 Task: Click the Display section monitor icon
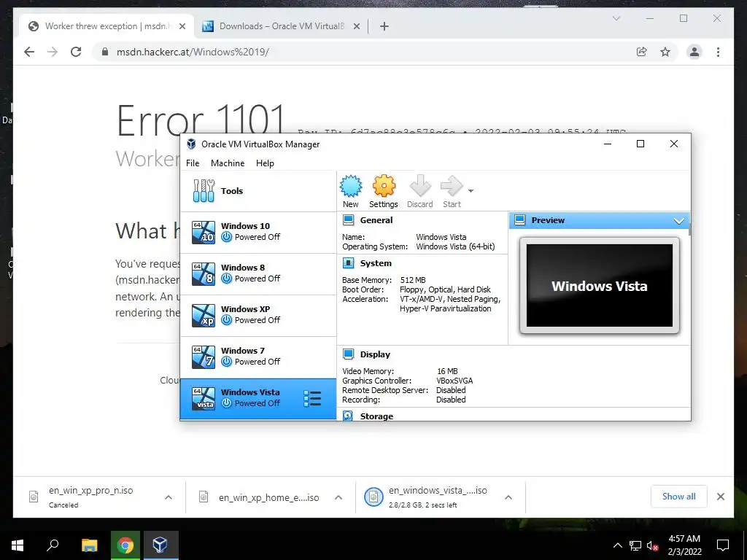349,354
